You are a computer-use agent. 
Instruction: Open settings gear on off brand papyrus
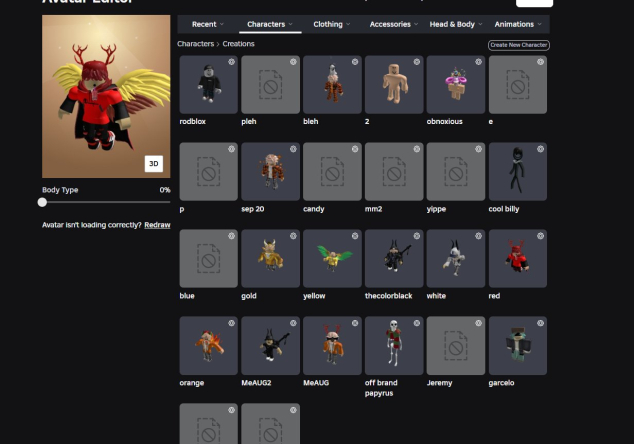[x=417, y=323]
